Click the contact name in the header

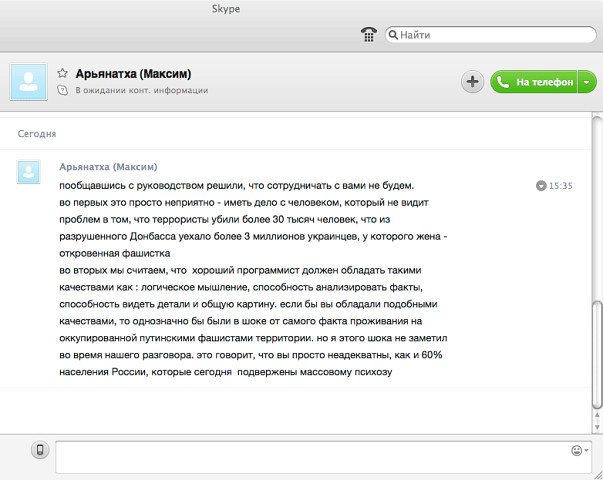(133, 74)
